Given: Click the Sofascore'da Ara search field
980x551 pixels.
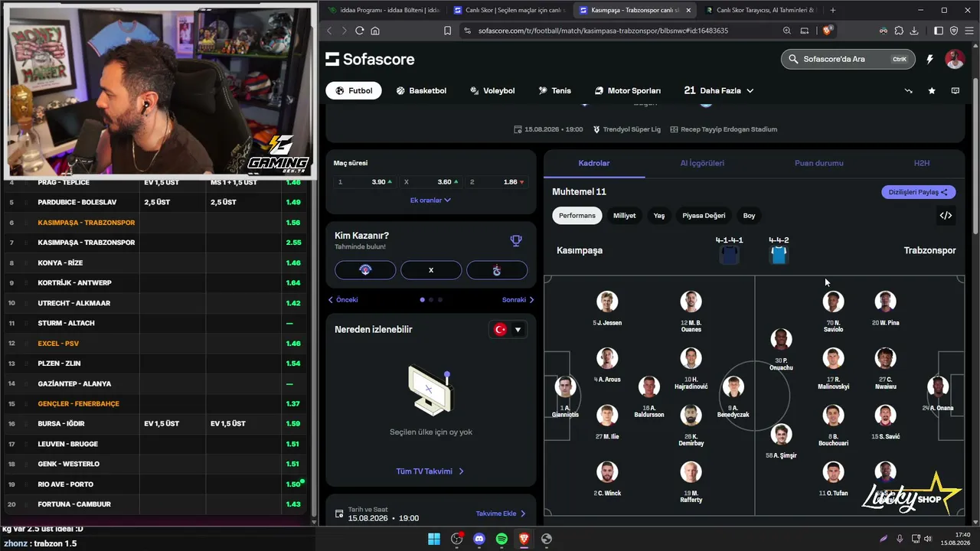Looking at the screenshot, I should pyautogui.click(x=848, y=59).
